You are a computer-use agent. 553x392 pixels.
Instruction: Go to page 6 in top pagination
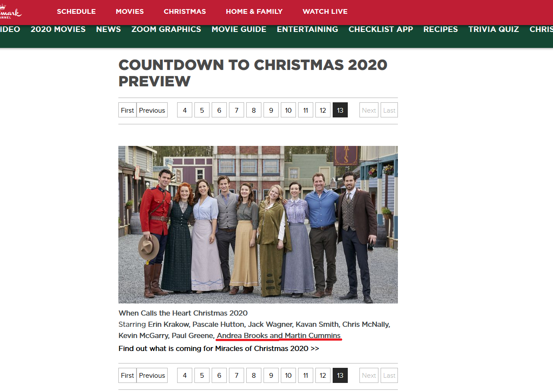click(219, 110)
